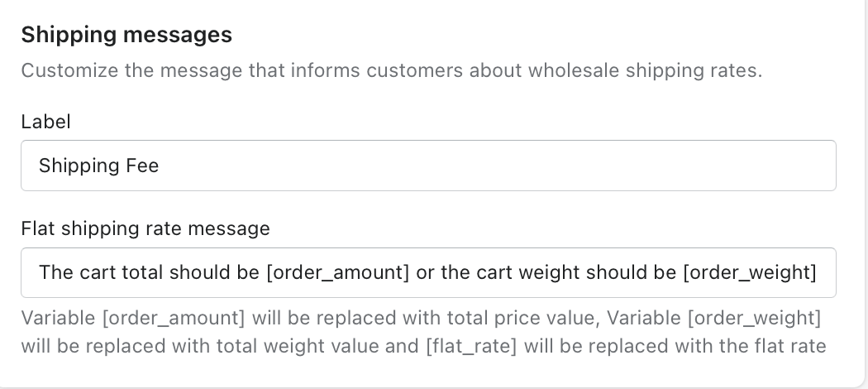This screenshot has height=389, width=868.
Task: Click the word "Shipping" in Label input
Action: [80, 166]
